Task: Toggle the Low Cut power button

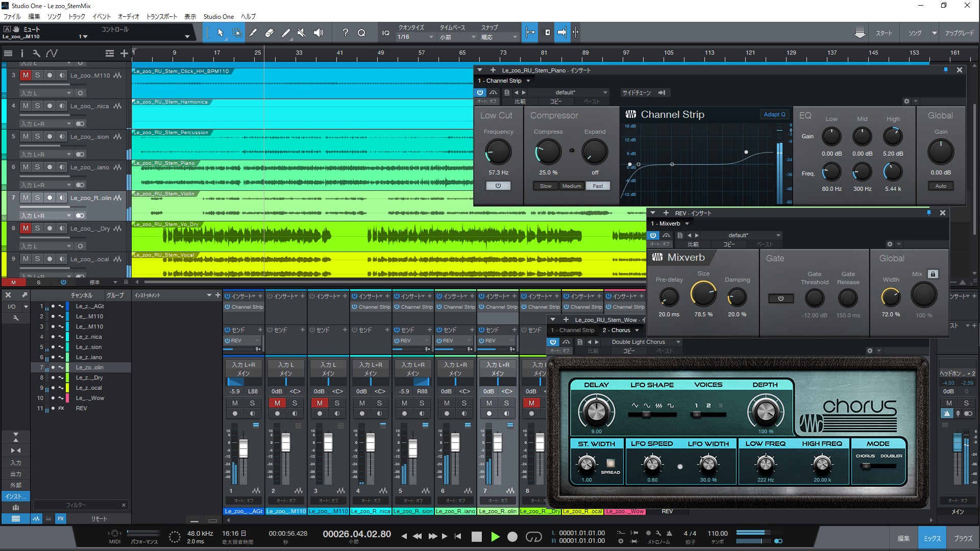Action: [498, 186]
